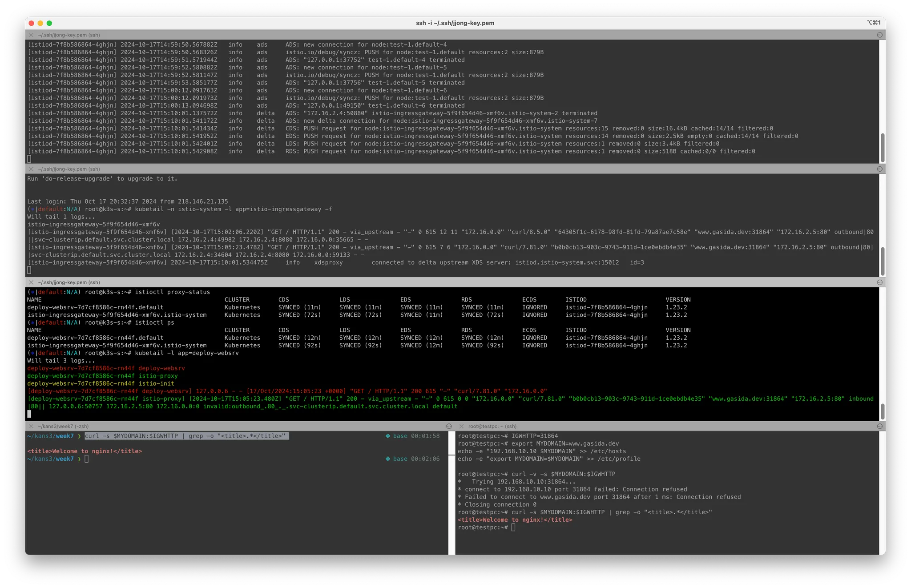
Task: Click 'new delta connection' istiod log line
Action: (312, 121)
